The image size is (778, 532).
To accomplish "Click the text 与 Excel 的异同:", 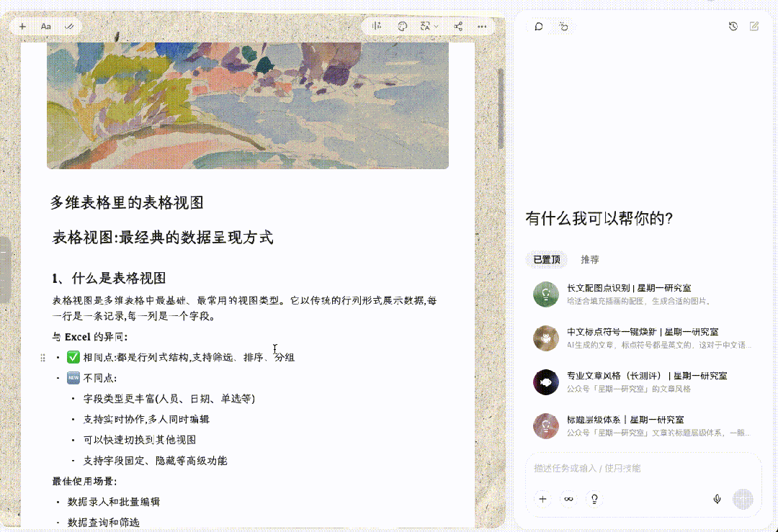I will tap(90, 337).
